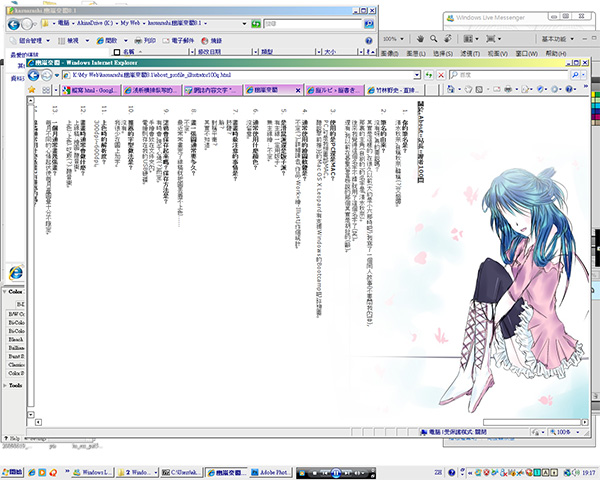600x480 pixels.
Task: Click the Internet Explorer quick launch icon on the taskbar
Action: tap(32, 473)
